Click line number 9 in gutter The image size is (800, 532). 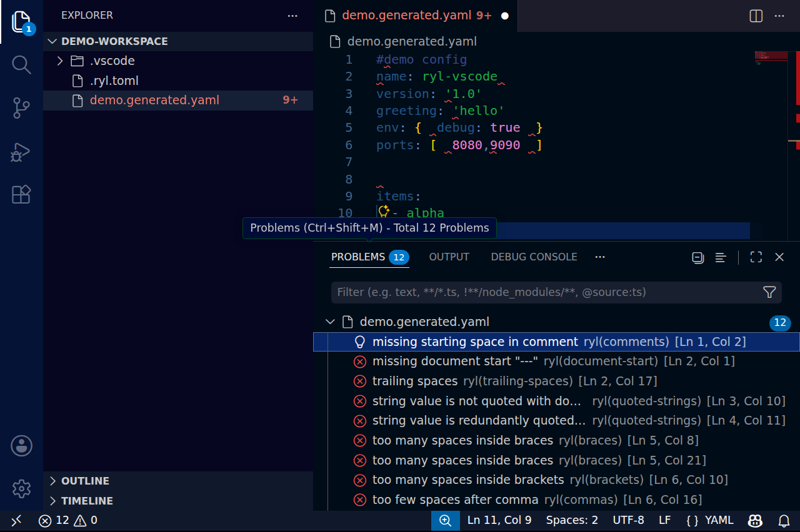tap(349, 197)
